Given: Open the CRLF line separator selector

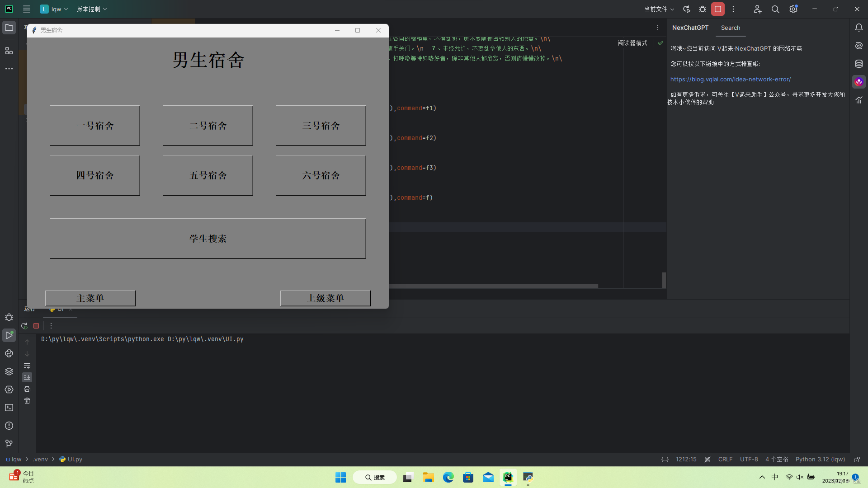Looking at the screenshot, I should click(x=725, y=459).
